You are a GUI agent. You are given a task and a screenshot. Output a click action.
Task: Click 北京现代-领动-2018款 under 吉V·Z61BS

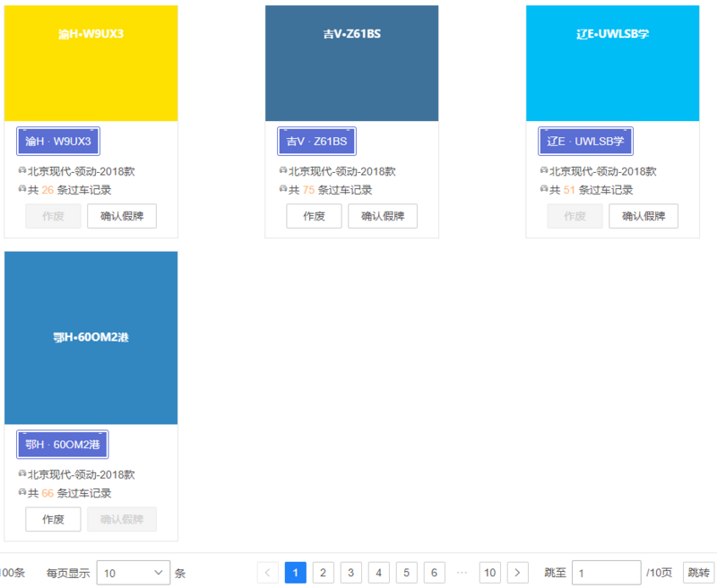(342, 171)
